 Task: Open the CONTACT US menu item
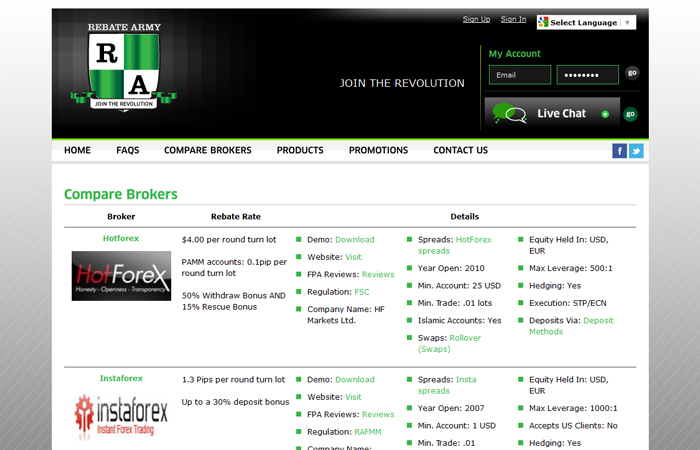tap(460, 150)
